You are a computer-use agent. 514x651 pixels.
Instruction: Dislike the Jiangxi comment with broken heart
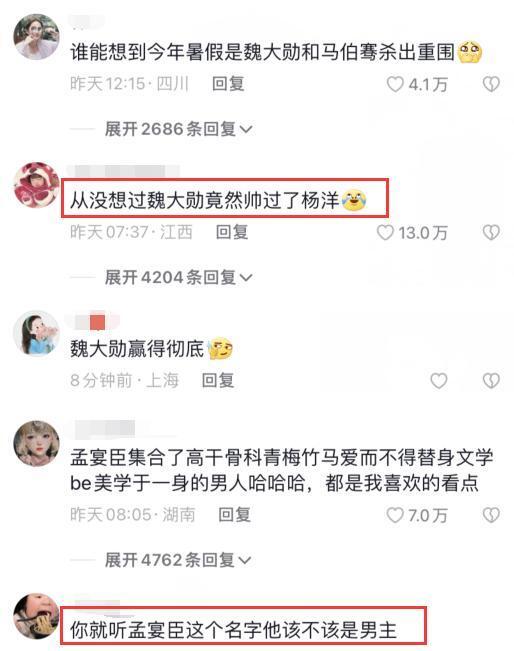pyautogui.click(x=491, y=232)
